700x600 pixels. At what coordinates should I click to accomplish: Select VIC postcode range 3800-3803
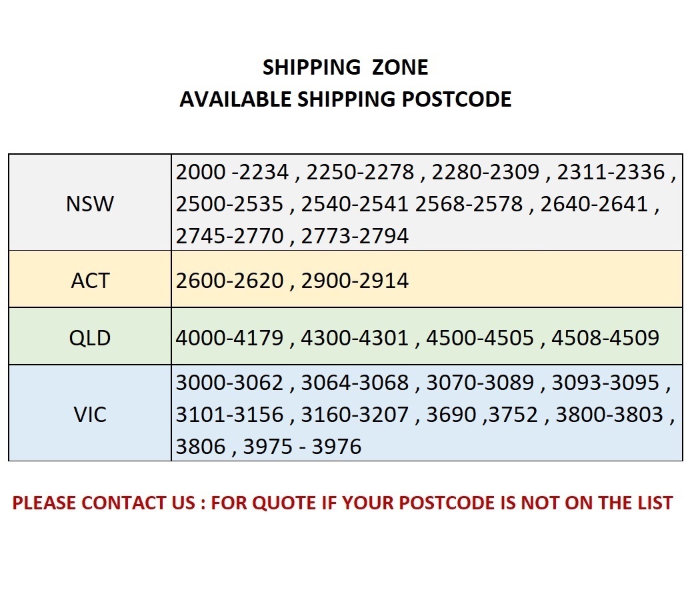pos(610,415)
